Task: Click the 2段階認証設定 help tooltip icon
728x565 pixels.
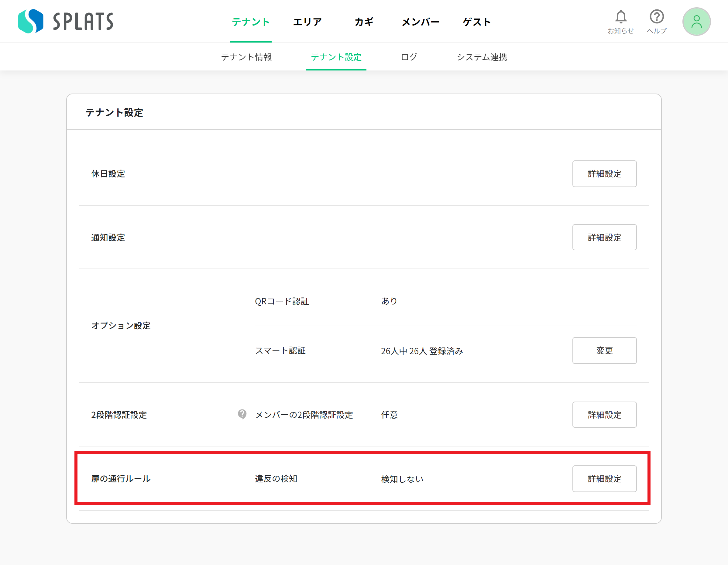Action: click(x=242, y=414)
